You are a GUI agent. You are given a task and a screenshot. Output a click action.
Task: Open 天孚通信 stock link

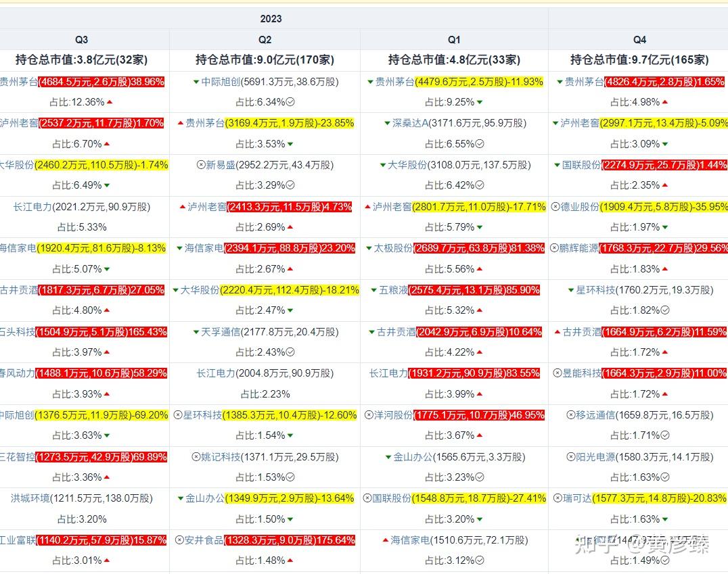(221, 332)
